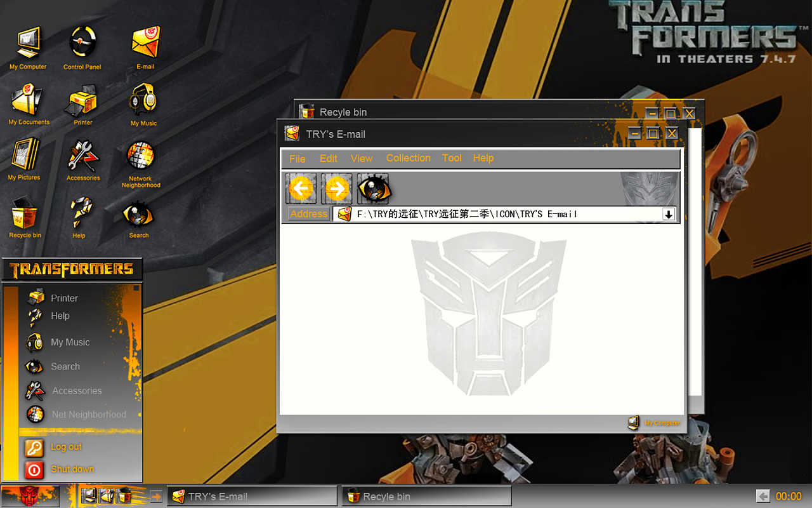Open the File menu

pos(297,159)
